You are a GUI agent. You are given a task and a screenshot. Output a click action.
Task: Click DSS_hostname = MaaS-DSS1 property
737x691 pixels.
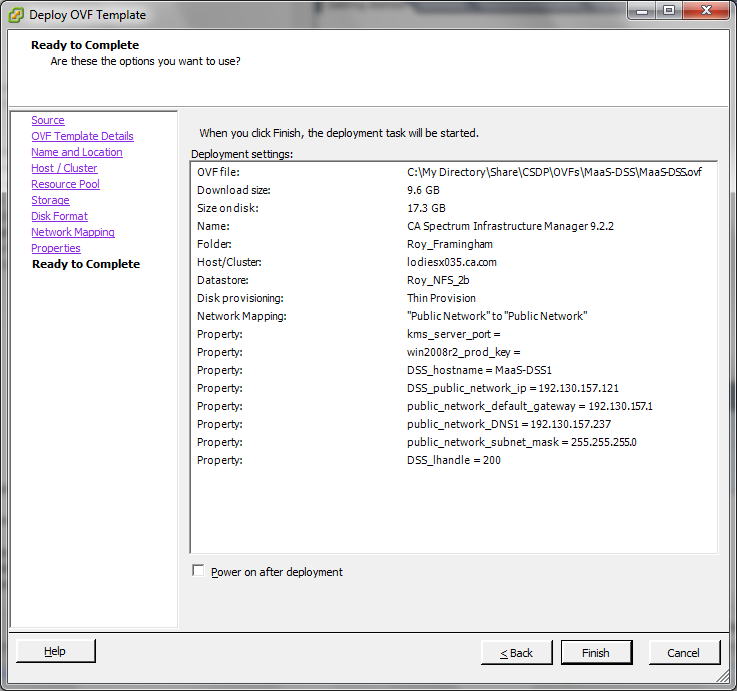pyautogui.click(x=479, y=370)
